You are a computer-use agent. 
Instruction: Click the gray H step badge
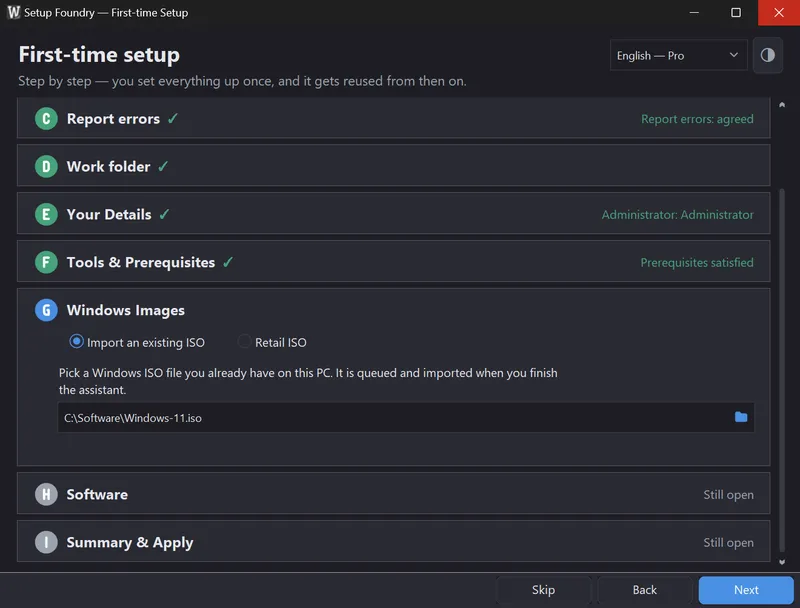[46, 494]
